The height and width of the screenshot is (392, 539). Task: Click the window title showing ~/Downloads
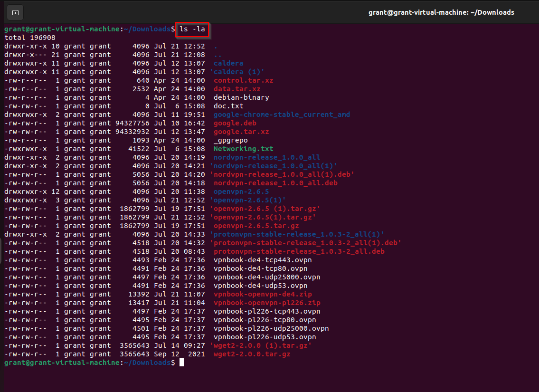441,12
